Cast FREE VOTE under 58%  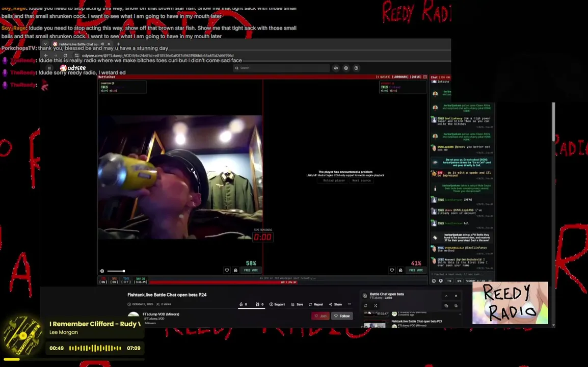[251, 270]
